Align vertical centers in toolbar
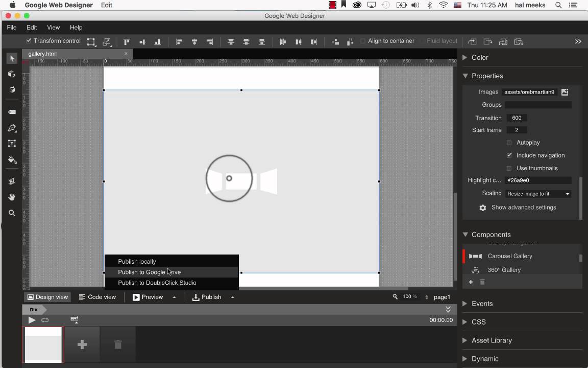Viewport: 588px width, 368px height. [142, 42]
